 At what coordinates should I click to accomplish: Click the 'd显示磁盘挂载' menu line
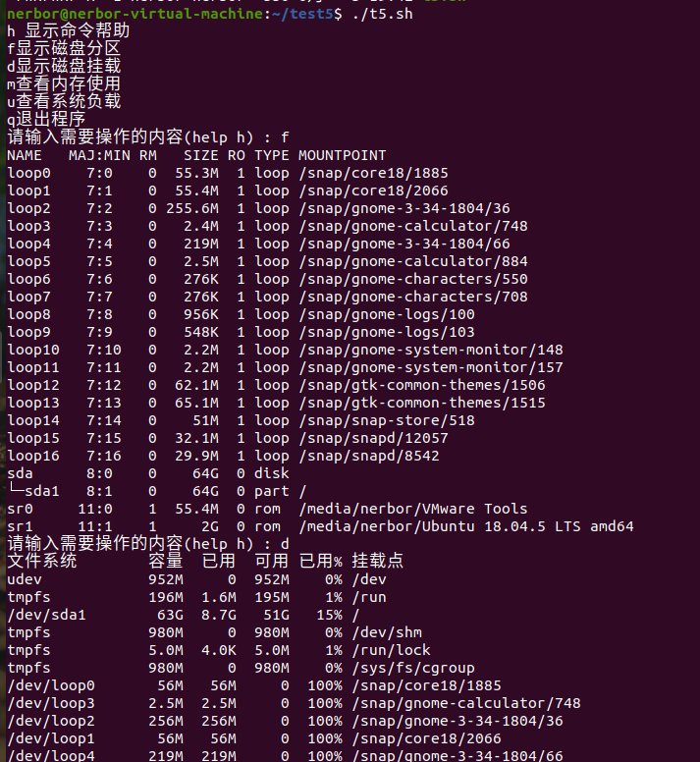(x=64, y=67)
